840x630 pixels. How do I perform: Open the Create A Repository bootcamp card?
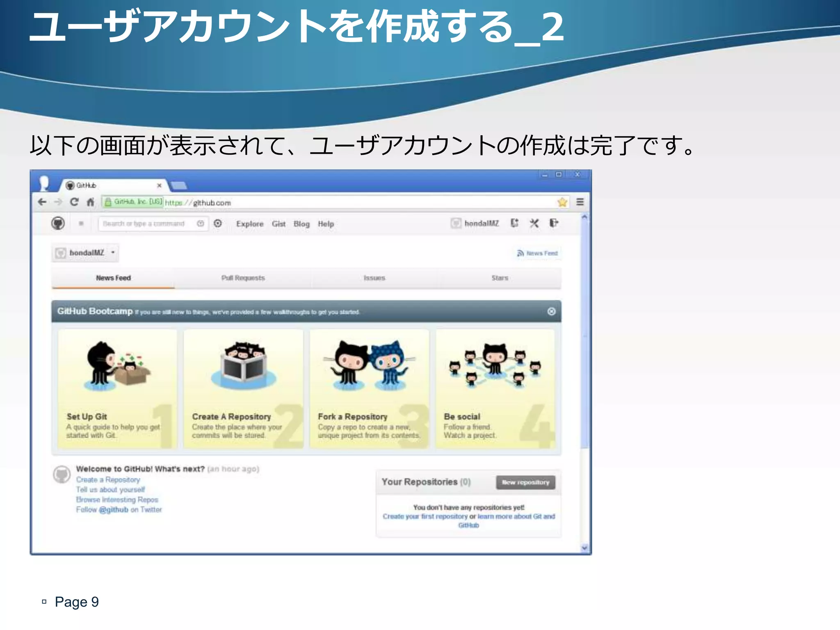click(x=244, y=388)
